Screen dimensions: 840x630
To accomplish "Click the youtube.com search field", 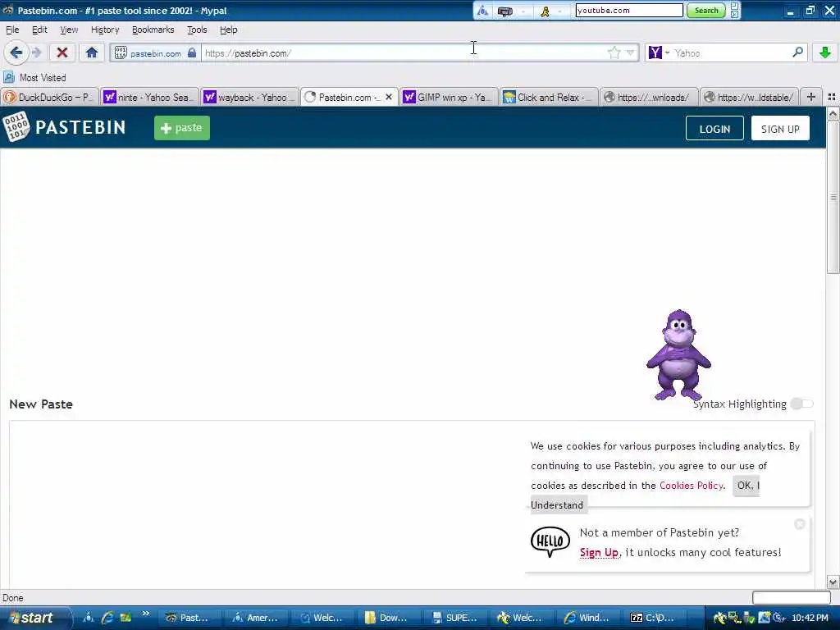I will 629,10.
